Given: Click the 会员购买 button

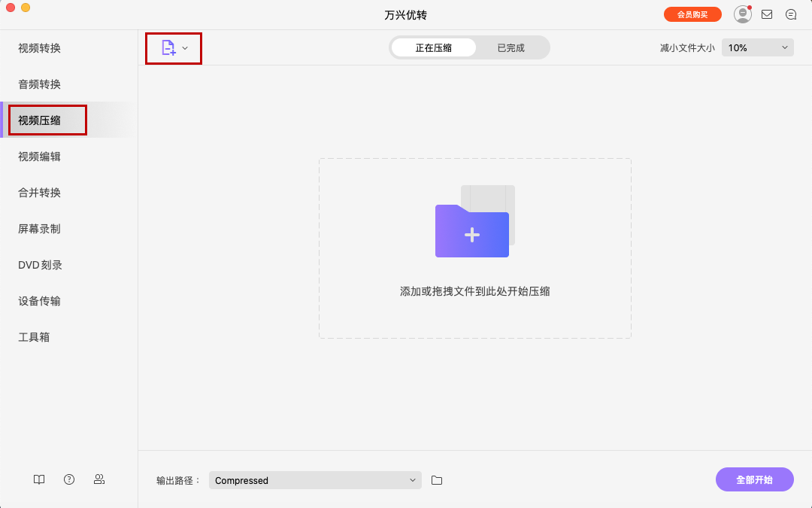Looking at the screenshot, I should coord(692,14).
